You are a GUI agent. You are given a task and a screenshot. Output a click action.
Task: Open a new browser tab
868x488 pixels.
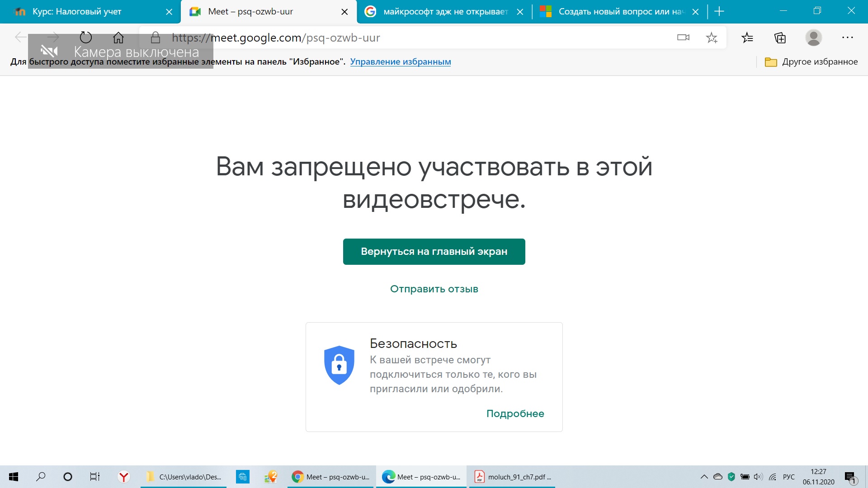click(x=719, y=12)
